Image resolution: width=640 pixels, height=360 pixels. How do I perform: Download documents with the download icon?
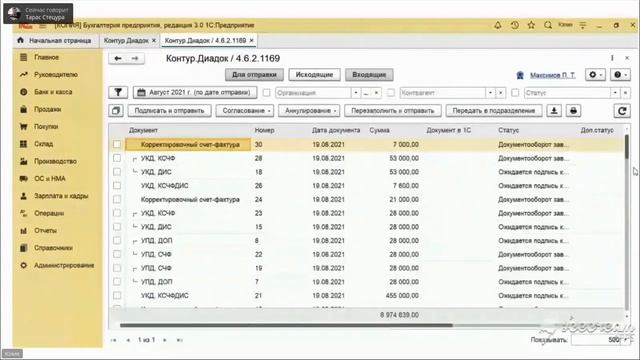tap(554, 111)
